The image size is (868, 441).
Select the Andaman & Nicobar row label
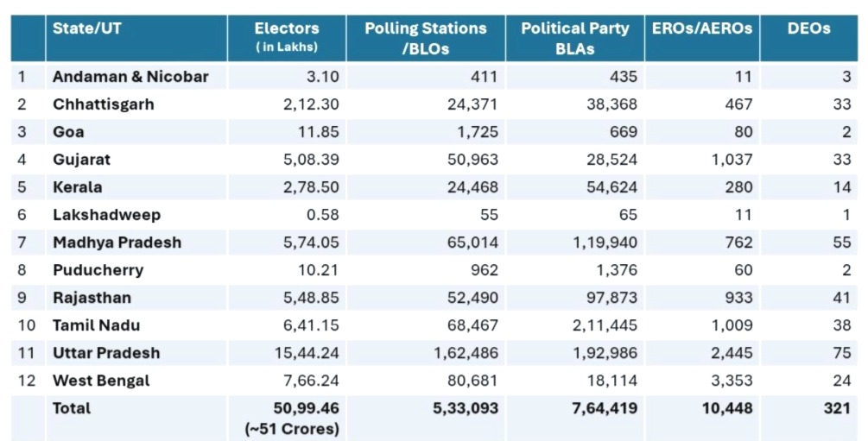tap(130, 76)
